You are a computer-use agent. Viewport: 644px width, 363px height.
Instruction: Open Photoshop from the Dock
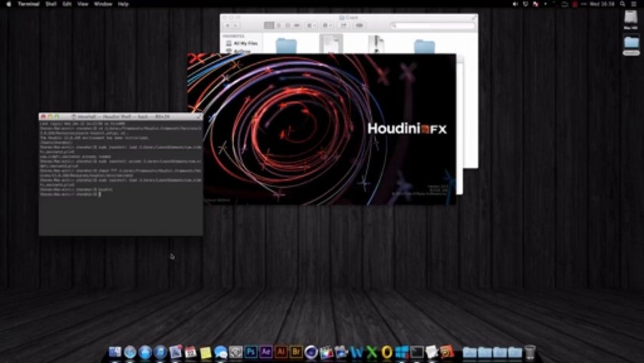(250, 351)
